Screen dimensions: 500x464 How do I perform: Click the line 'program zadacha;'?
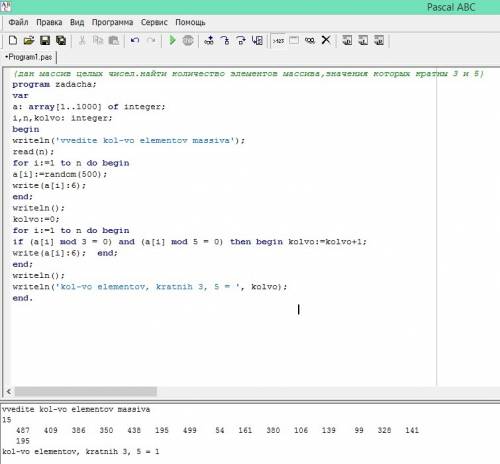[x=54, y=84]
